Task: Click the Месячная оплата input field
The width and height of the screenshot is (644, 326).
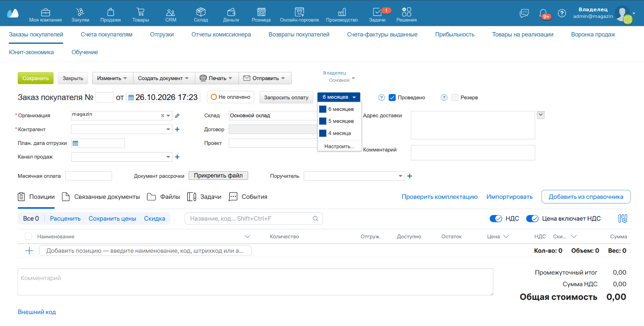Action: click(x=89, y=176)
